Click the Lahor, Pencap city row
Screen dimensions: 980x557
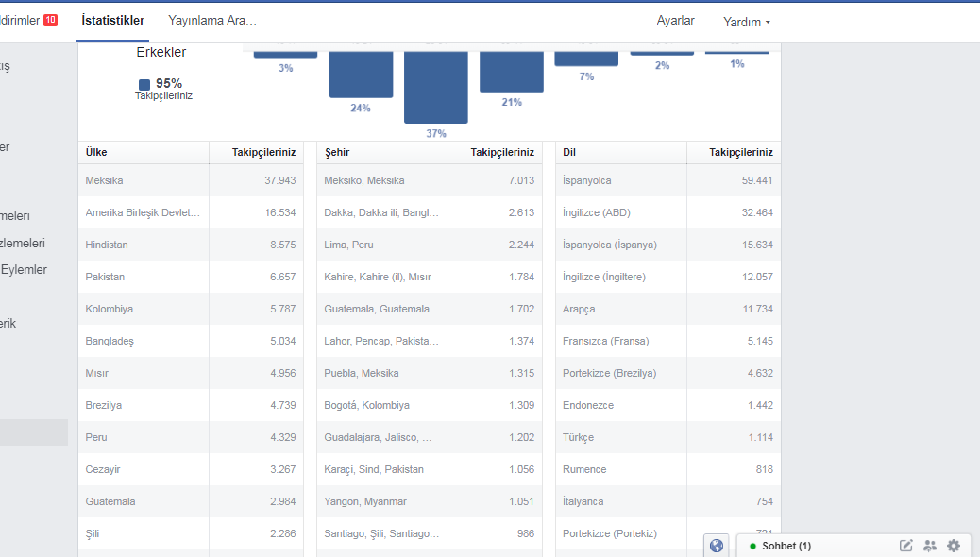click(430, 341)
